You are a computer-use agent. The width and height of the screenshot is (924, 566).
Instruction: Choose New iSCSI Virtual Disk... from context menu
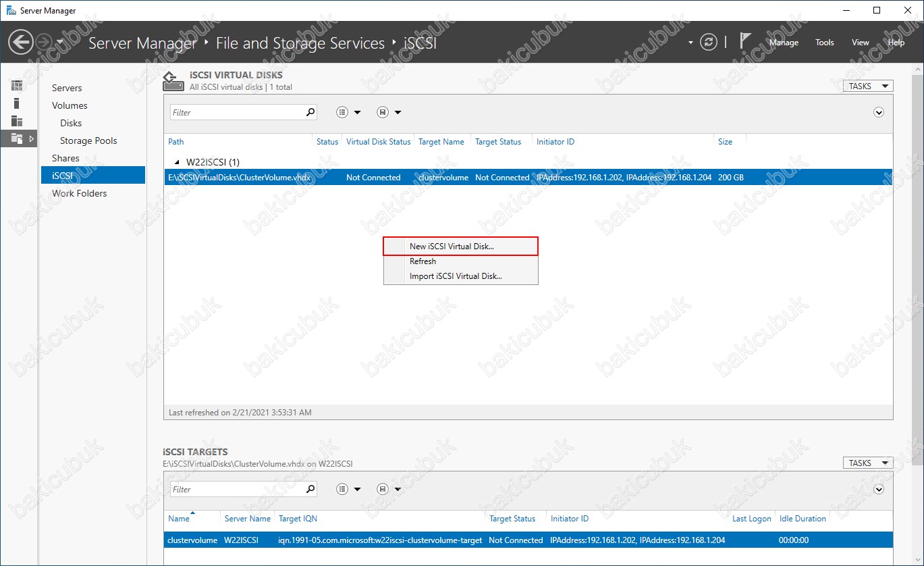tap(461, 246)
